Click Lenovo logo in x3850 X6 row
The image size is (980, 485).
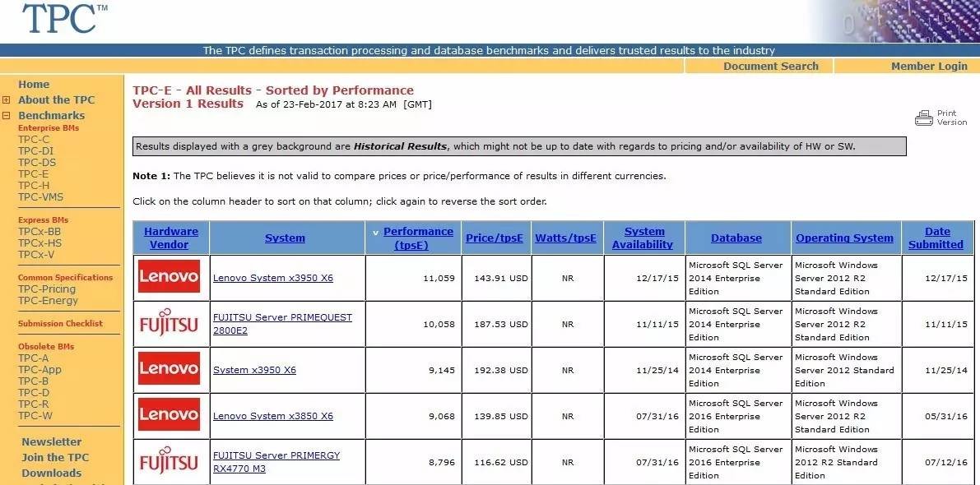click(169, 414)
